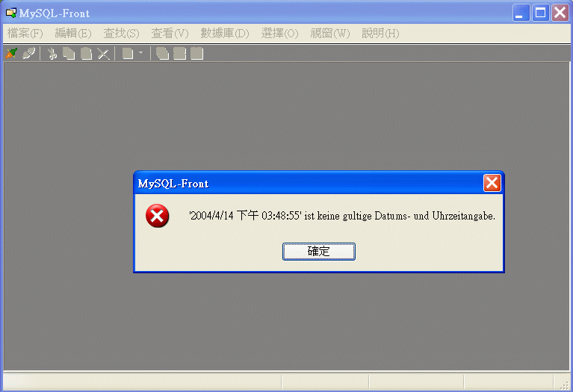Open the 數據庫(D) menu
The height and width of the screenshot is (392, 573).
click(225, 34)
